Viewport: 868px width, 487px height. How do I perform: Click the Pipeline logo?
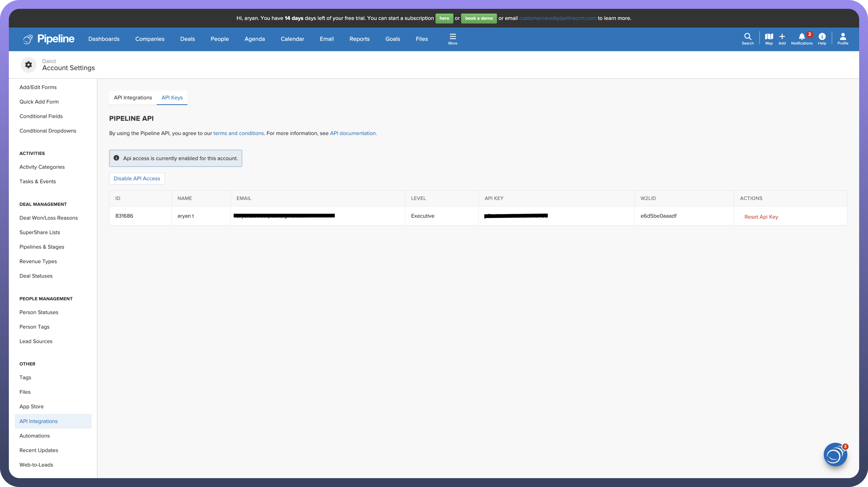[49, 39]
